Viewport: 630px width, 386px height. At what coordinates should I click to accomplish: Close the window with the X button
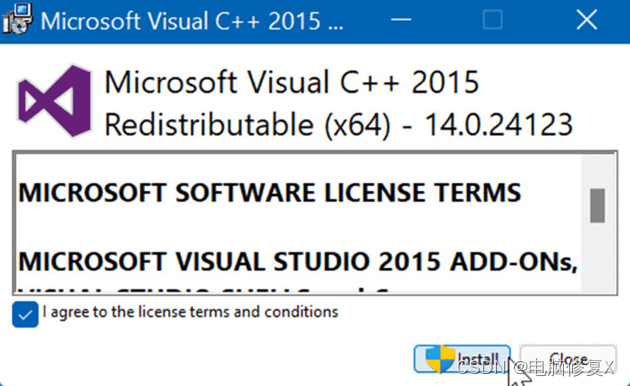click(x=587, y=20)
